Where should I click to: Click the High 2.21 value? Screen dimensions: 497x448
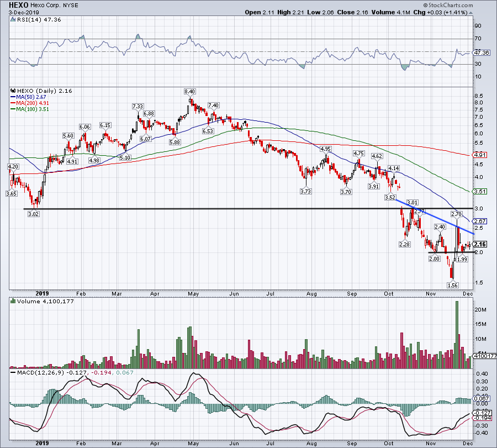(x=290, y=12)
